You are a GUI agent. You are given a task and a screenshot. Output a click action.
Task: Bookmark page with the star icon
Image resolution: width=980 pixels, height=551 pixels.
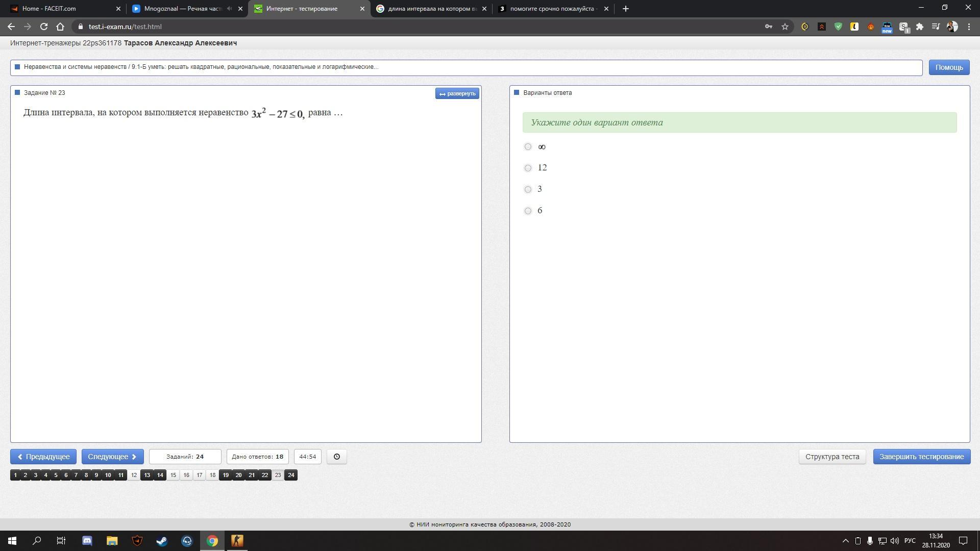(x=785, y=27)
